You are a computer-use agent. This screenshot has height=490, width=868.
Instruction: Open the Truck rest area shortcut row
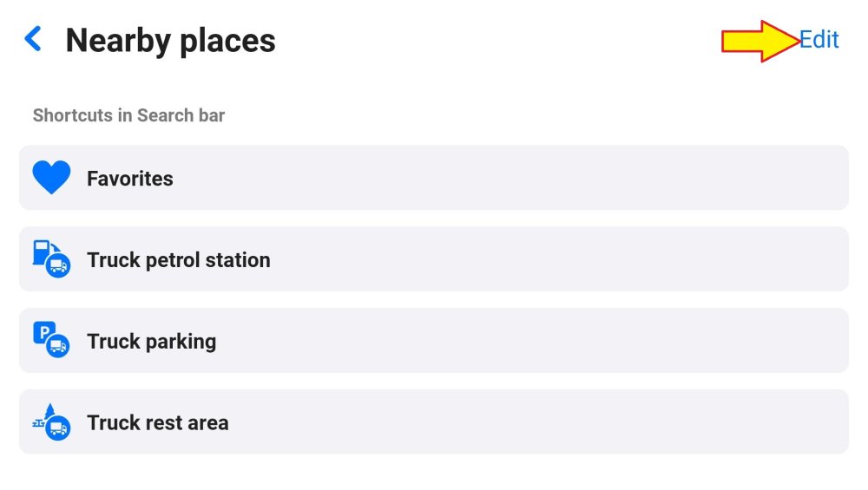(434, 422)
